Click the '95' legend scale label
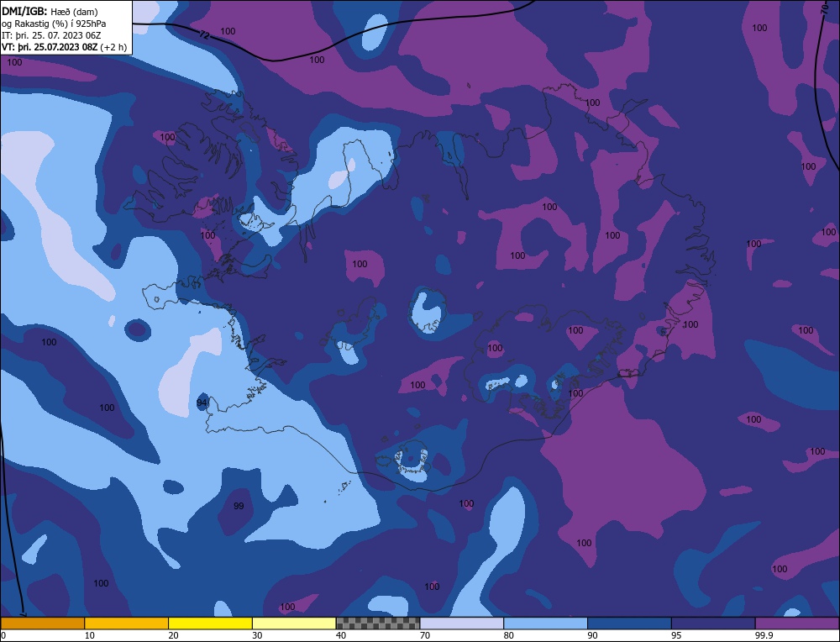840x642 pixels. pos(676,635)
